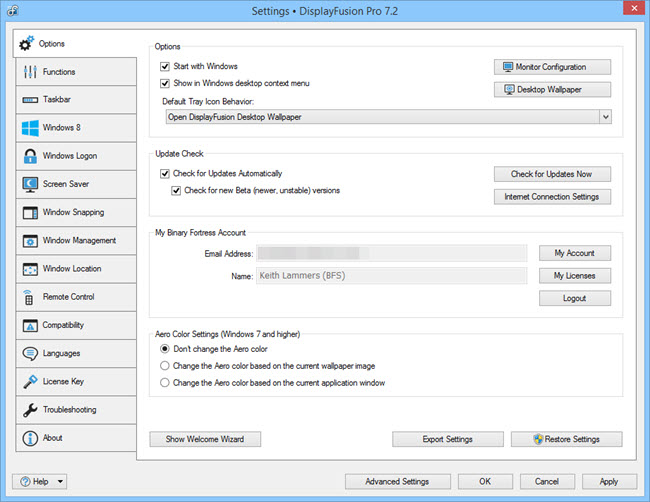Click the My Licenses button
The width and height of the screenshot is (650, 502).
click(x=575, y=276)
